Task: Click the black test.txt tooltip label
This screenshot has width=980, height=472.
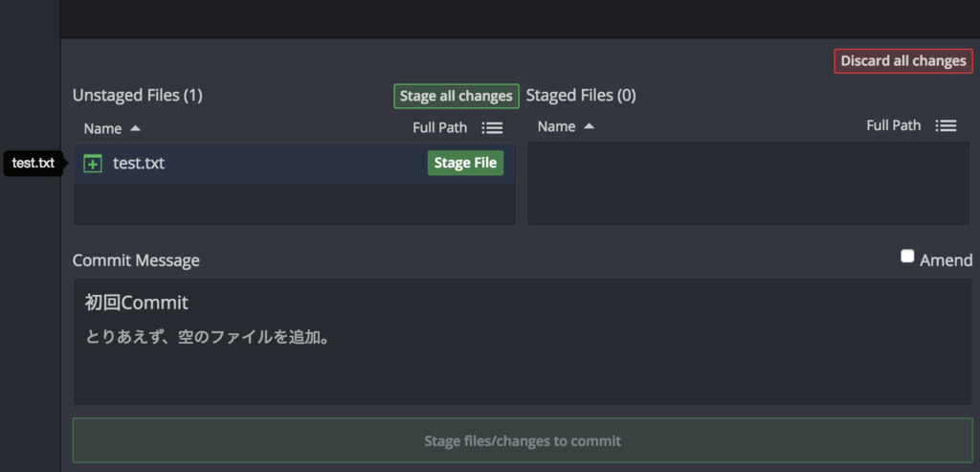Action: tap(33, 164)
